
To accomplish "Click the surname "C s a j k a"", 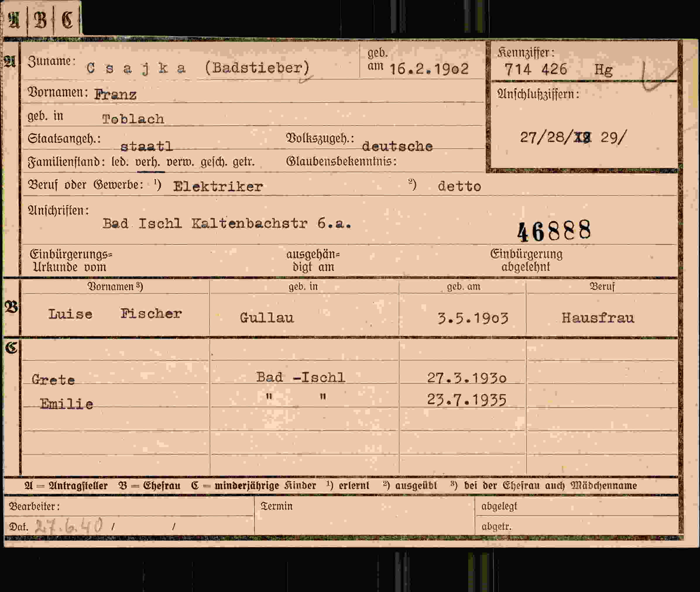I will pyautogui.click(x=136, y=69).
